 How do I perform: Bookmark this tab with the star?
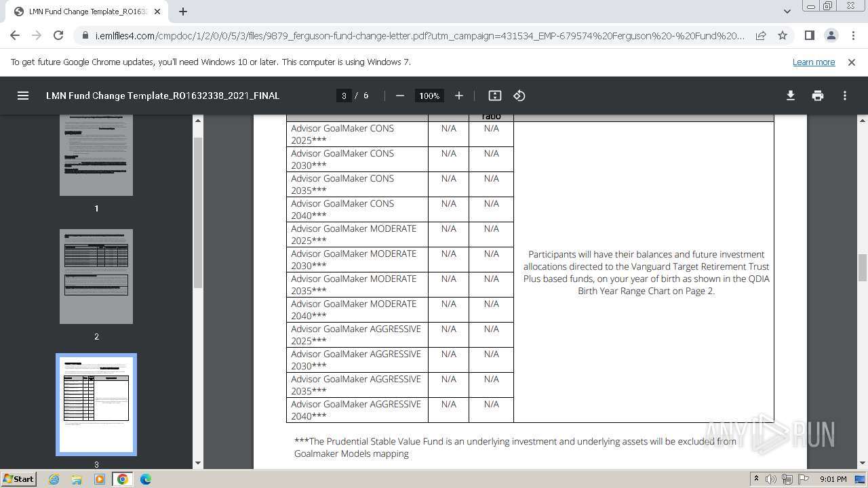tap(783, 35)
